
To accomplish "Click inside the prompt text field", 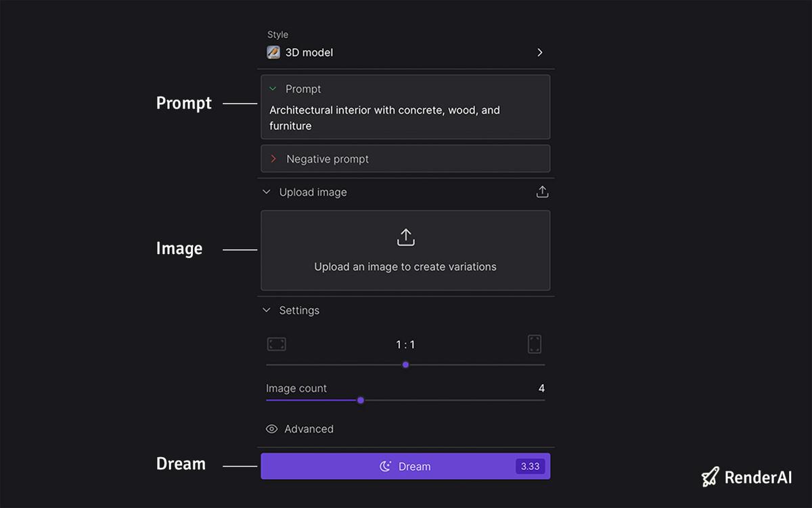I will coord(384,117).
